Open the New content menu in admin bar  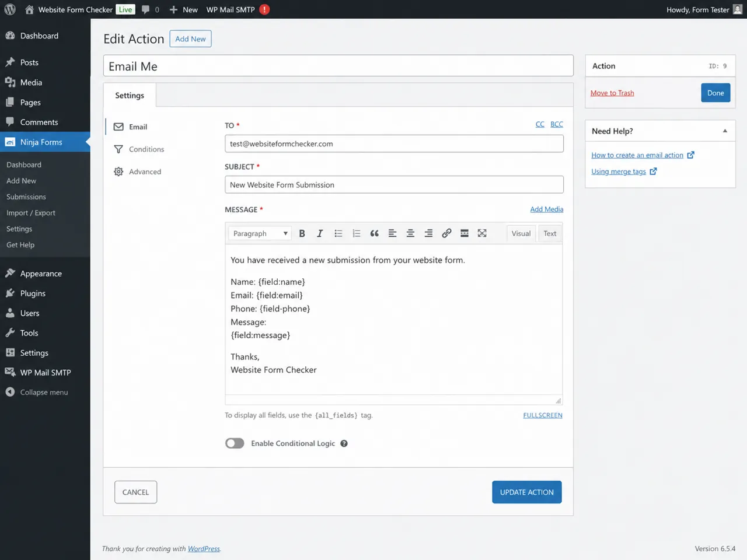pyautogui.click(x=183, y=9)
